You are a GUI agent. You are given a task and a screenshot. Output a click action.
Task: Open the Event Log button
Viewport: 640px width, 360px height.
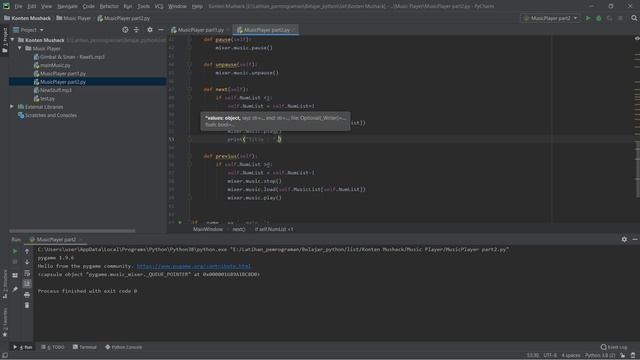614,347
